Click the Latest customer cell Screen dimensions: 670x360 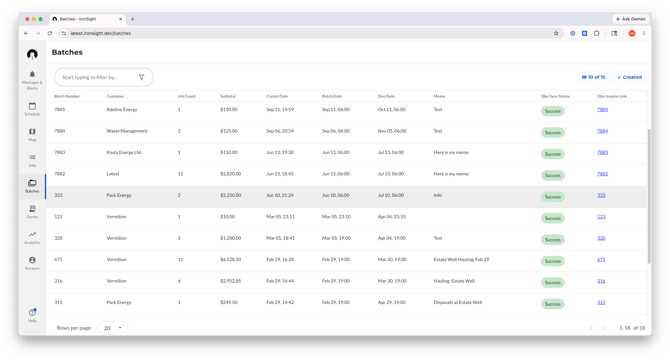tap(113, 174)
